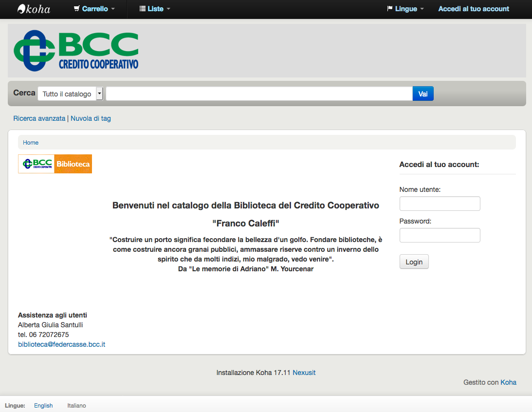Click the name 'Alberta Giulia Santulli'
532x412 pixels.
(x=51, y=325)
